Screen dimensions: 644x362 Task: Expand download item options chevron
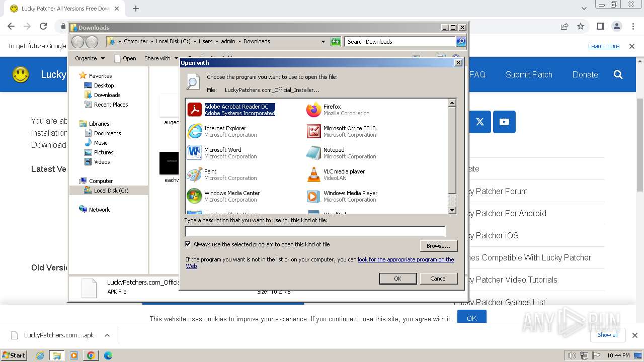point(107,335)
